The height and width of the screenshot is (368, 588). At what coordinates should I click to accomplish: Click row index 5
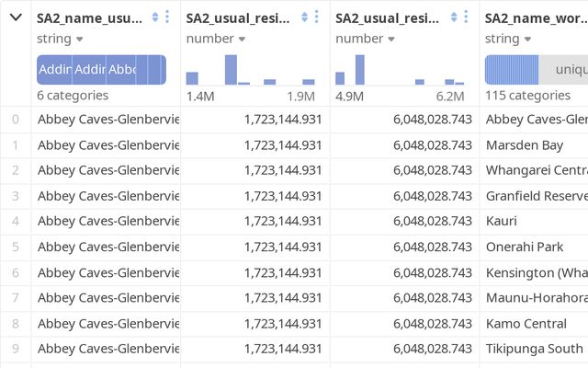pyautogui.click(x=16, y=247)
